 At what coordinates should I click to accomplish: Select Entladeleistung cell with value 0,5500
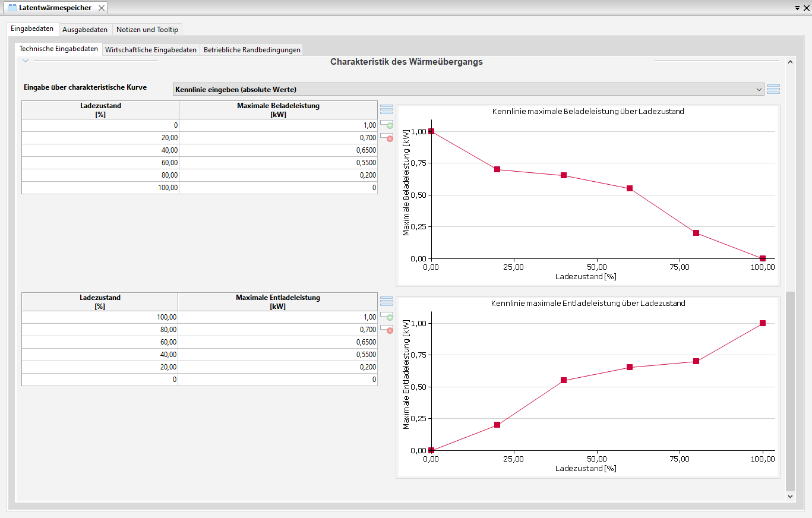[x=277, y=355]
